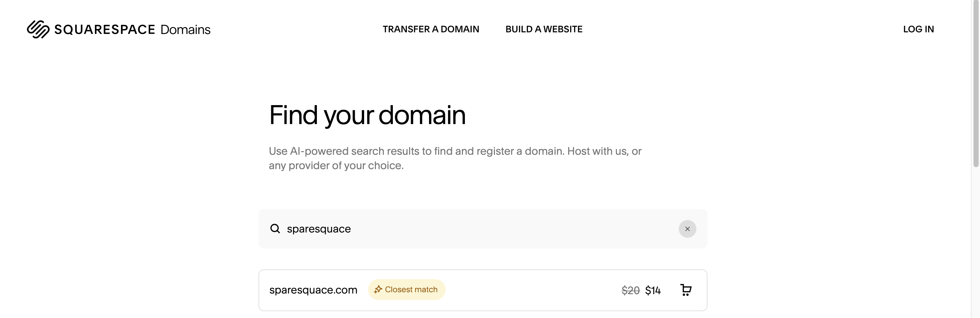980x318 pixels.
Task: Click the Squarespace spiral mark in the header
Action: [38, 29]
